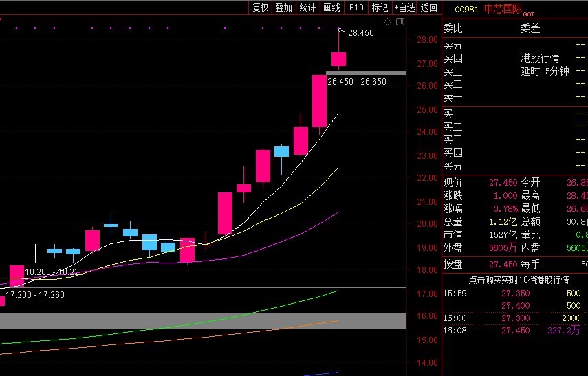Viewport: 588px width, 376px height.
Task: Open the 叠加 overlay option
Action: pyautogui.click(x=283, y=8)
